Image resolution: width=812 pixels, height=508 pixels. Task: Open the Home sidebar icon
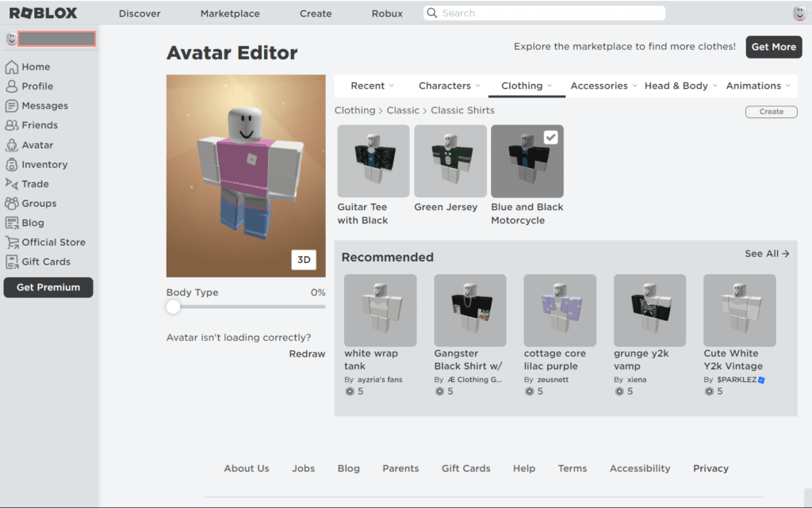(x=11, y=67)
